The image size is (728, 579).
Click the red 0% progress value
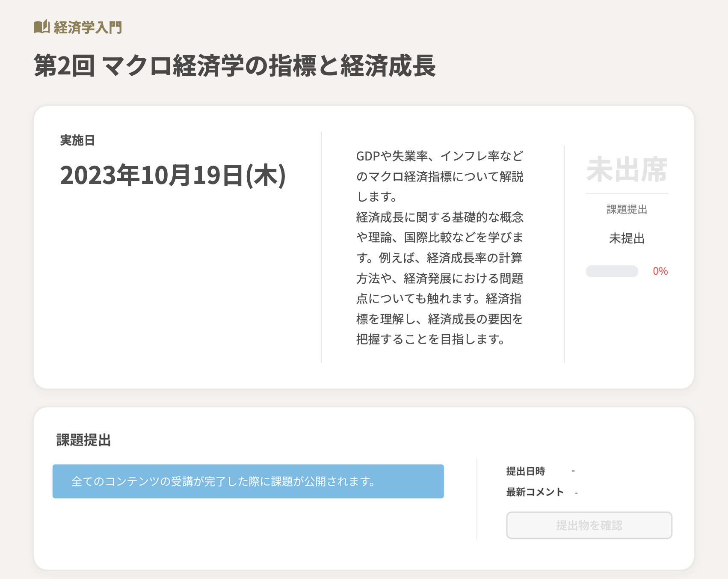(660, 271)
